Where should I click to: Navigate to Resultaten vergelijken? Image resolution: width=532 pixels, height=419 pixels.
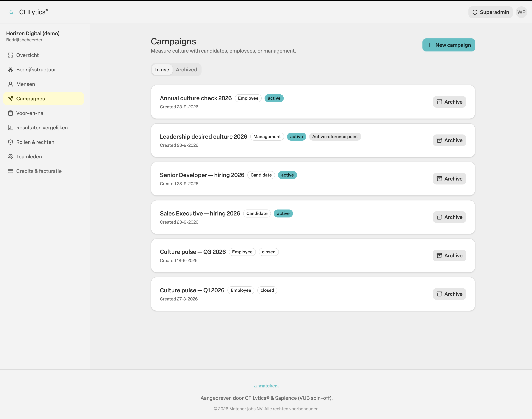coord(44,128)
